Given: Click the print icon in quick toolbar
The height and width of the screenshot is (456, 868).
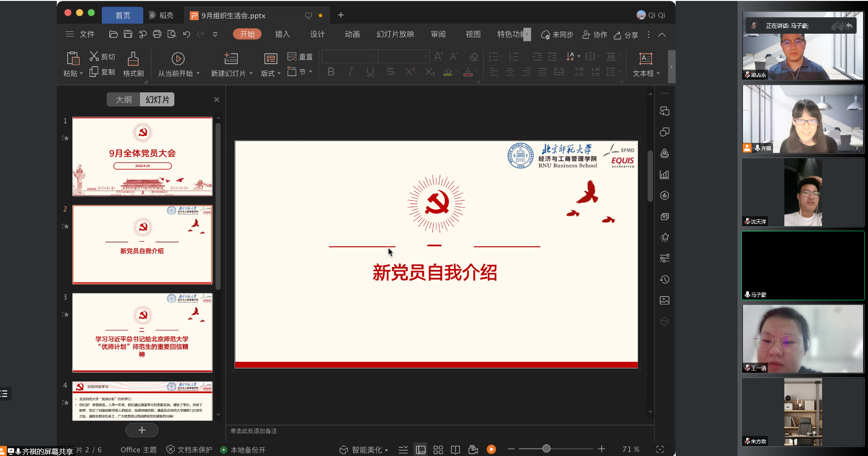Looking at the screenshot, I should pyautogui.click(x=157, y=34).
